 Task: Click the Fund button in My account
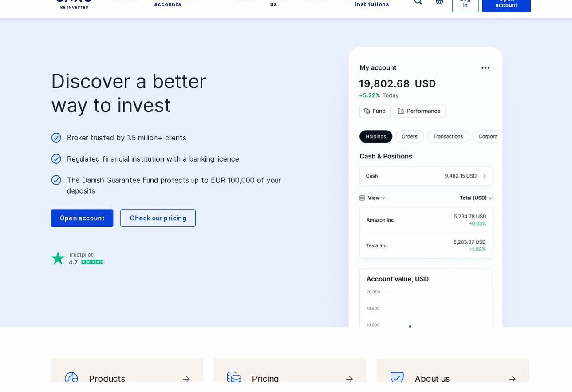375,111
